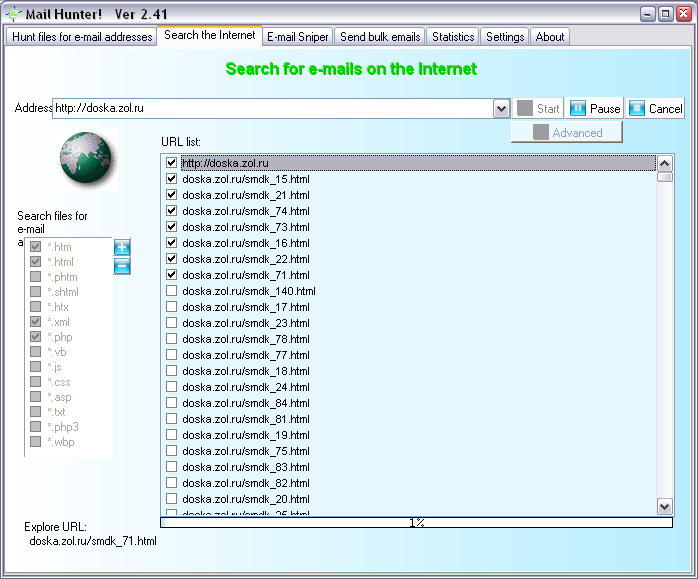The width and height of the screenshot is (698, 579).
Task: Click the Advanced button
Action: pos(567,132)
